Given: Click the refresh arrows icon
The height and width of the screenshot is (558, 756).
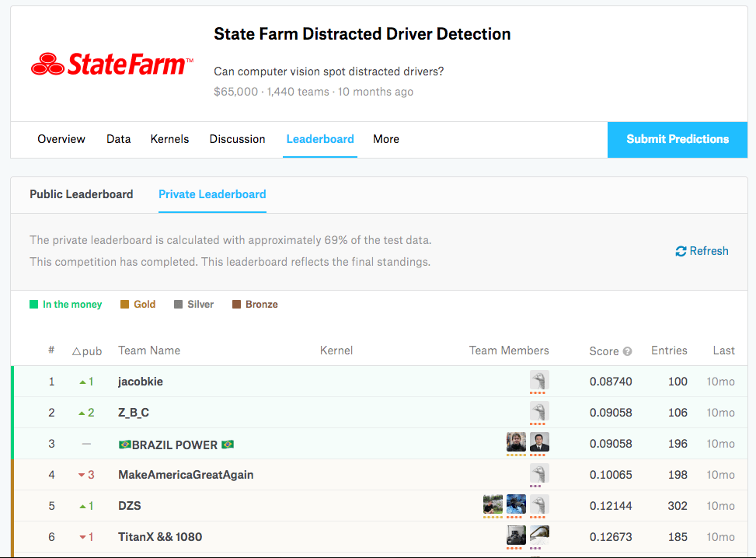Looking at the screenshot, I should pos(681,251).
